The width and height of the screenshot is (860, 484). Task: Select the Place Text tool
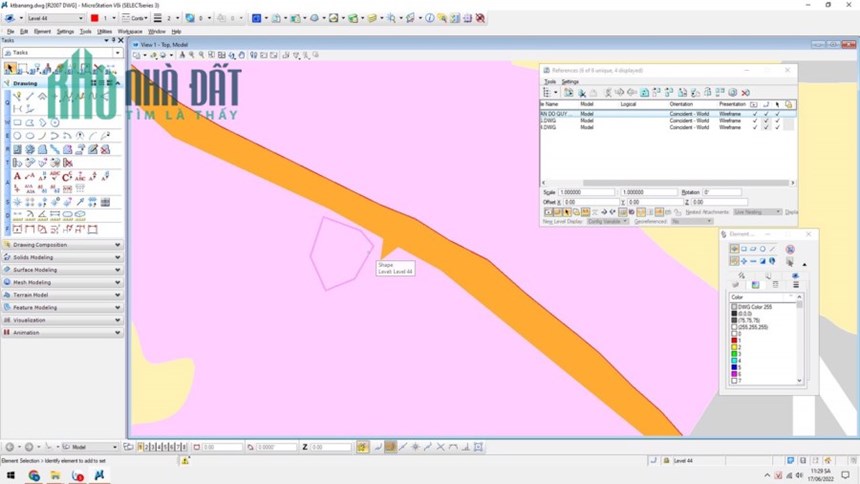click(x=17, y=176)
